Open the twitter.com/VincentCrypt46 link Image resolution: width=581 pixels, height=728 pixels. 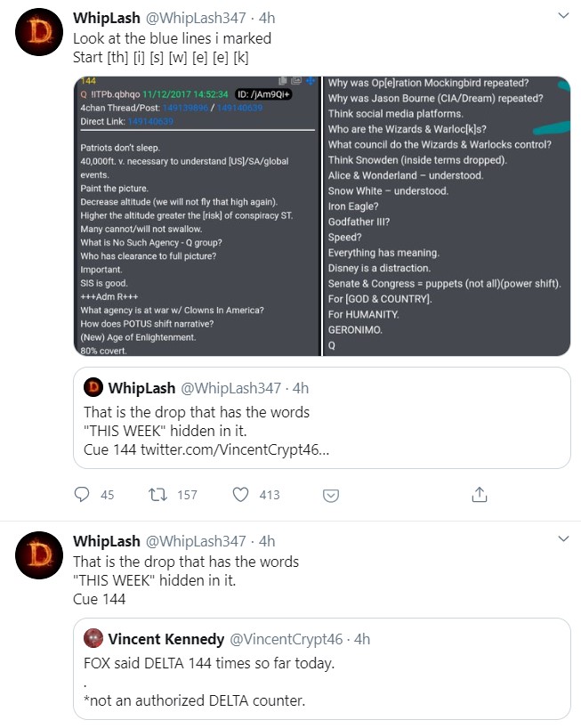234,450
